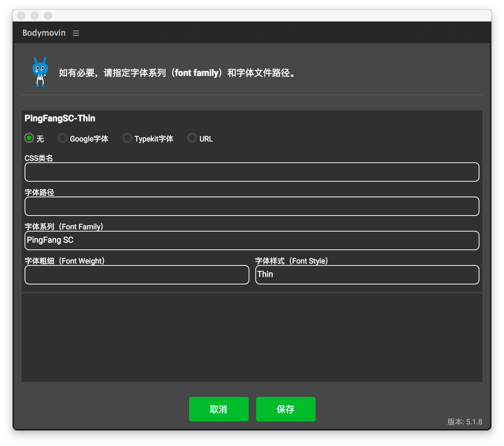Click the 取消 button to cancel
Viewport: 504px width, 446px height.
pos(218,409)
